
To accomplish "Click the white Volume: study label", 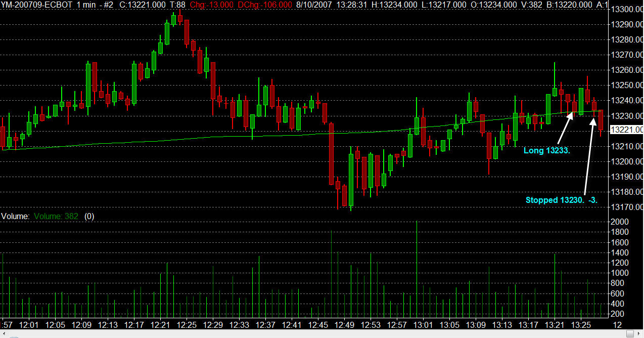I will pos(15,216).
